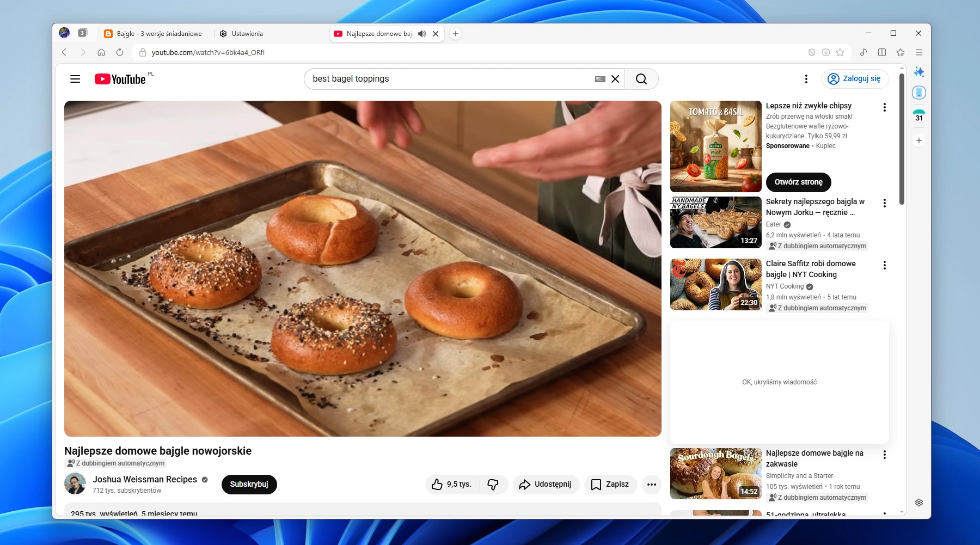Viewport: 980px width, 545px height.
Task: Expand options for Claire Saffitz video
Action: (x=884, y=265)
